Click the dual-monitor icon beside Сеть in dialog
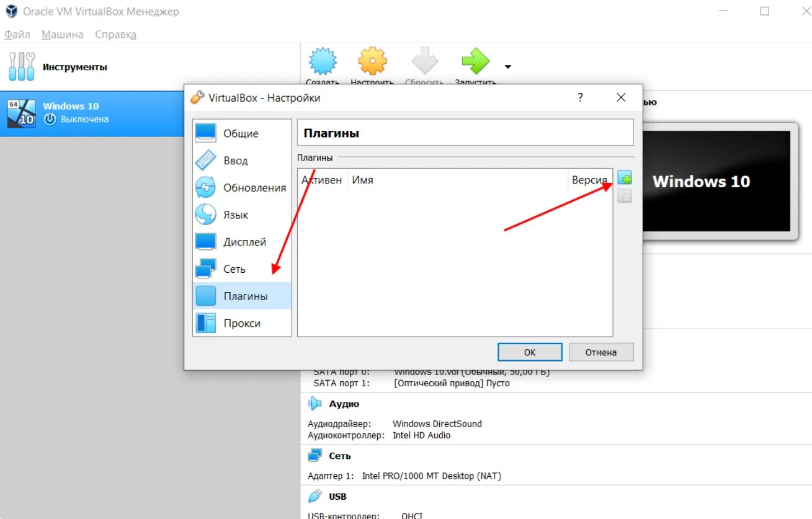Image resolution: width=812 pixels, height=519 pixels. (x=205, y=269)
